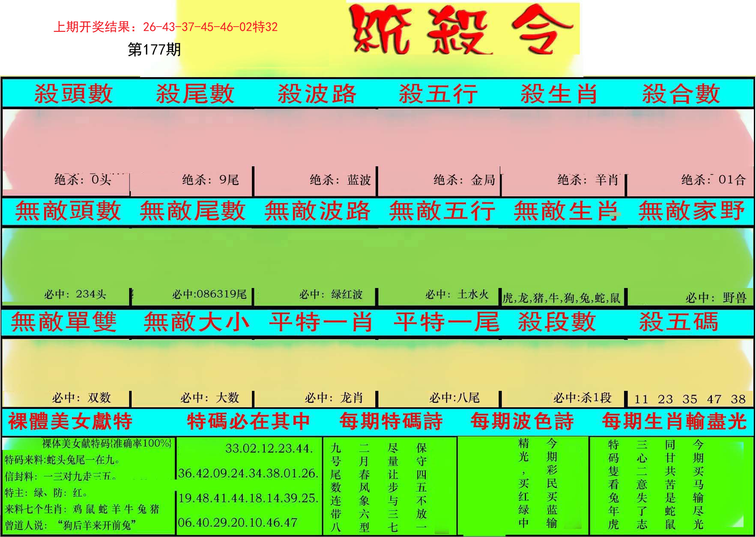Viewport: 756px width, 537px height.
Task: Click the 無敵大小 header
Action: point(196,322)
